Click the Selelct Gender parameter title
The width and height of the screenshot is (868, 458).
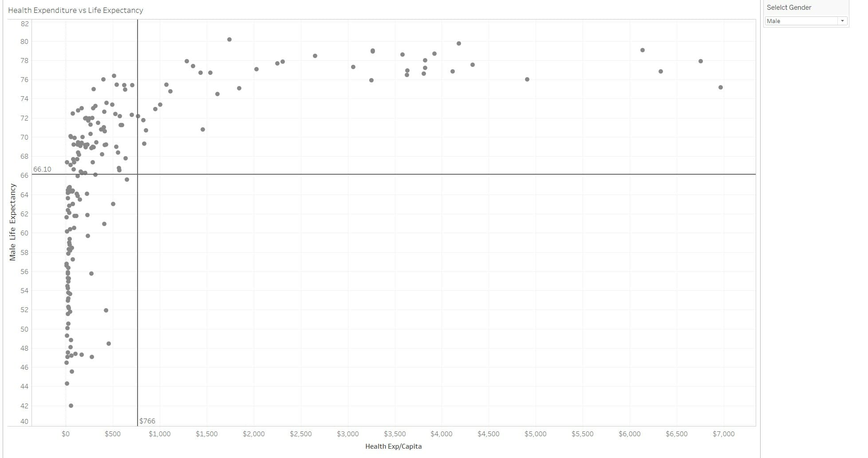(789, 8)
